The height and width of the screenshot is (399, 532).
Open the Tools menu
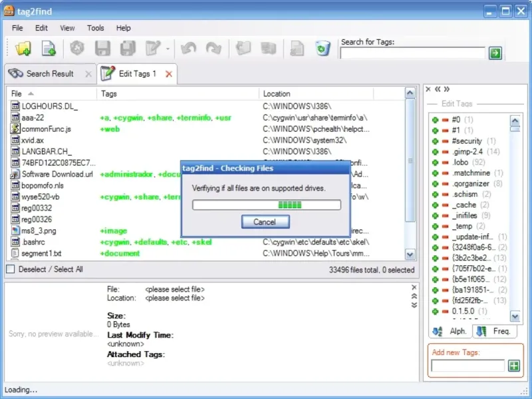(x=95, y=28)
